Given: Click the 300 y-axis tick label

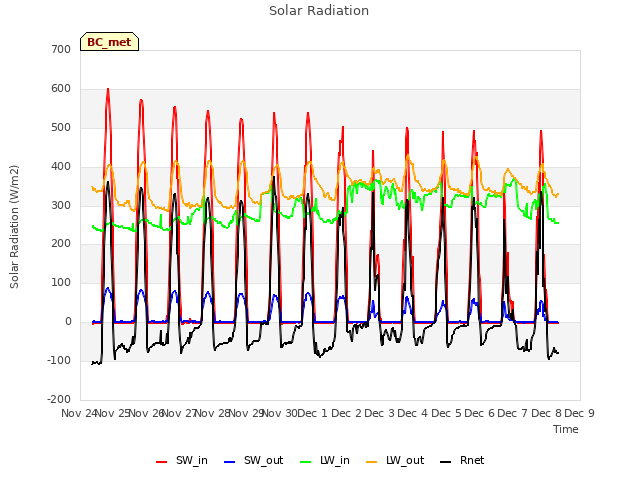Looking at the screenshot, I should point(61,205).
